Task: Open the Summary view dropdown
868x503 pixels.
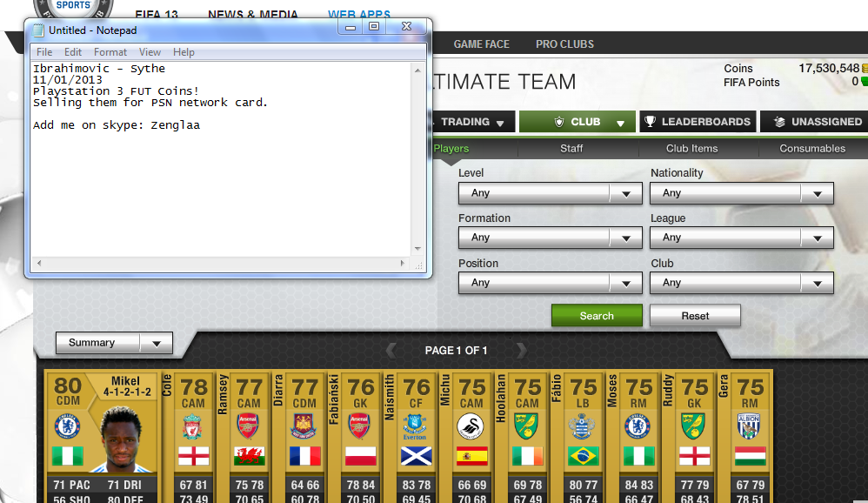Action: [114, 343]
